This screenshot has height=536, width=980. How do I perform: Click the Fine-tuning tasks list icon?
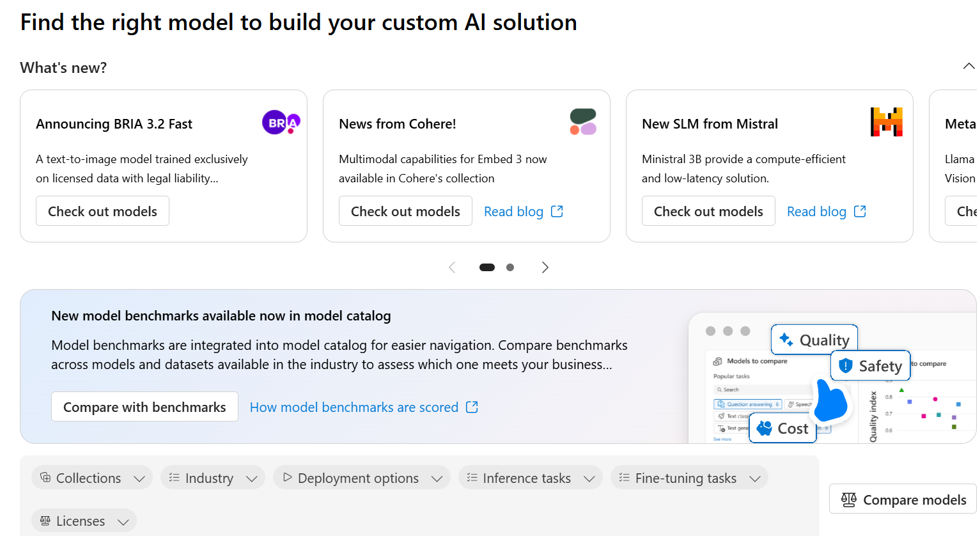click(x=624, y=477)
